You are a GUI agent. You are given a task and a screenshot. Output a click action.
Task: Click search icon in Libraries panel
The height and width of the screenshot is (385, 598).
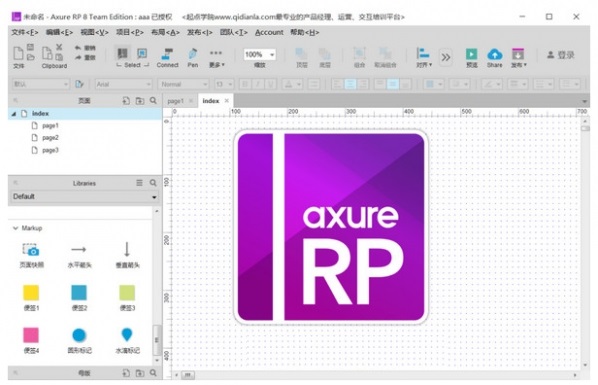click(x=153, y=183)
